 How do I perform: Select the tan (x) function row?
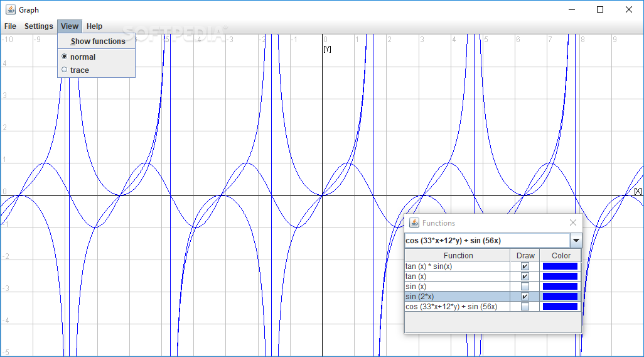457,277
